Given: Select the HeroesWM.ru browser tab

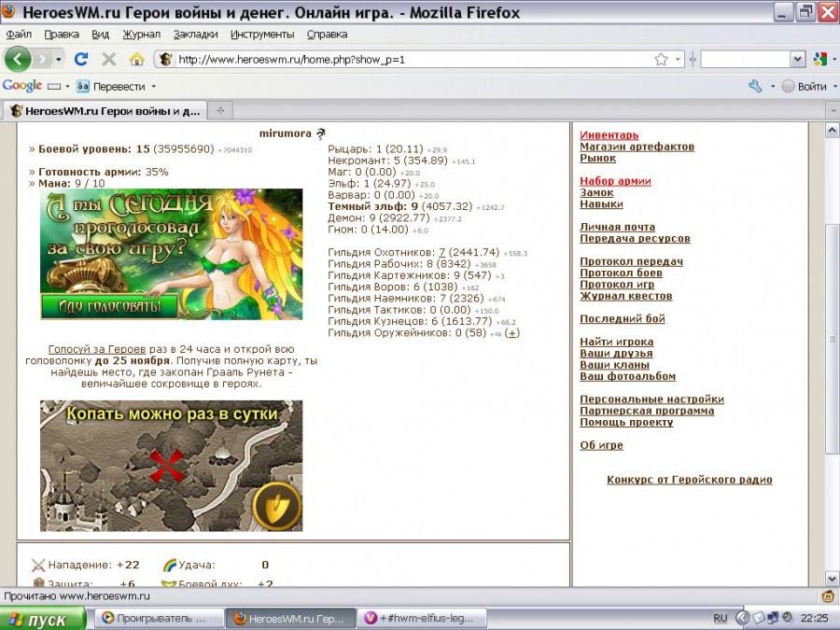Looking at the screenshot, I should 105,111.
